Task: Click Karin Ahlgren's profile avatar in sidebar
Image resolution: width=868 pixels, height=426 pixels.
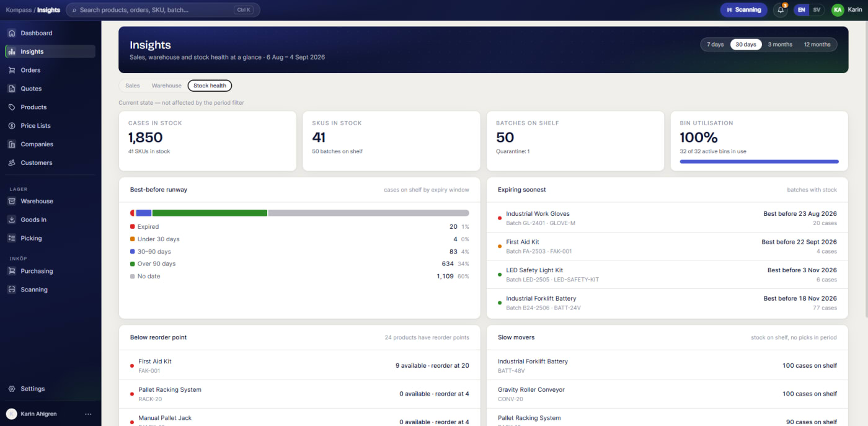Action: point(12,414)
